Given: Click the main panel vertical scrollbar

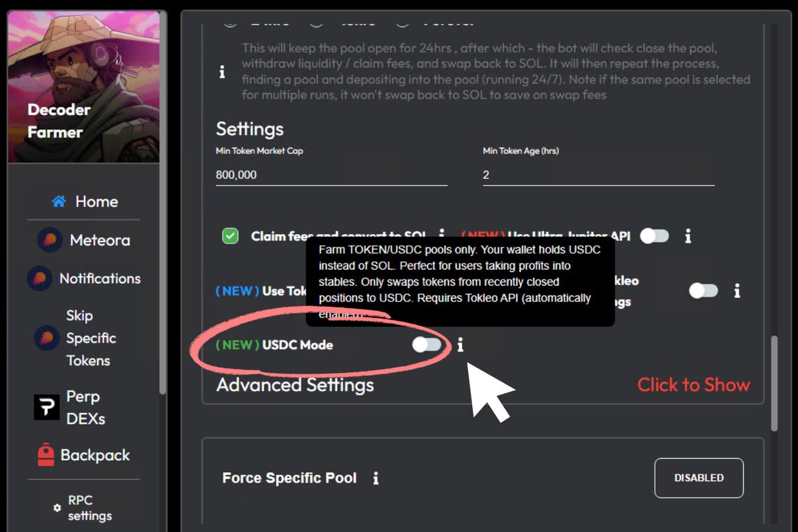Looking at the screenshot, I should [x=773, y=384].
